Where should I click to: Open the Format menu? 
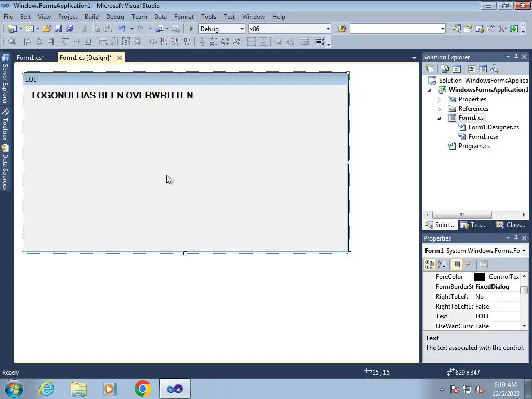coord(184,16)
